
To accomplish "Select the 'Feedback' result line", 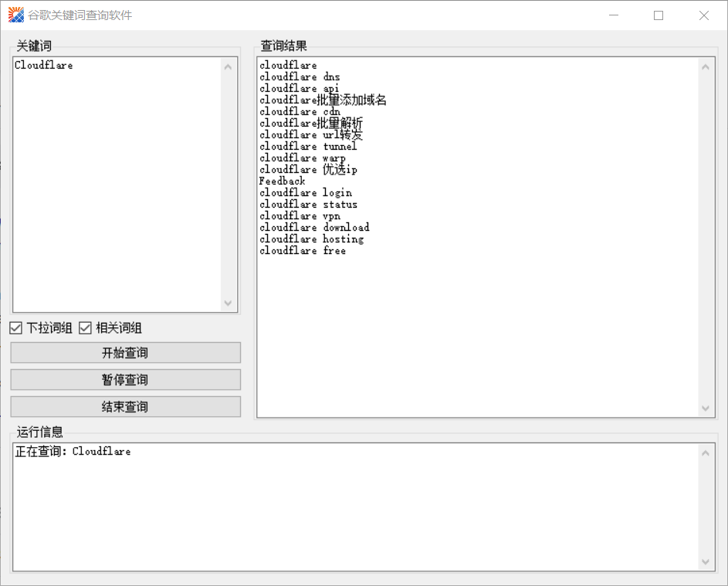I will 283,181.
